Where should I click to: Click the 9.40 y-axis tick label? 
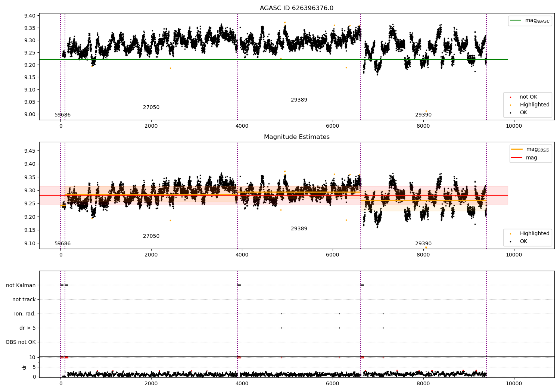[x=30, y=16]
